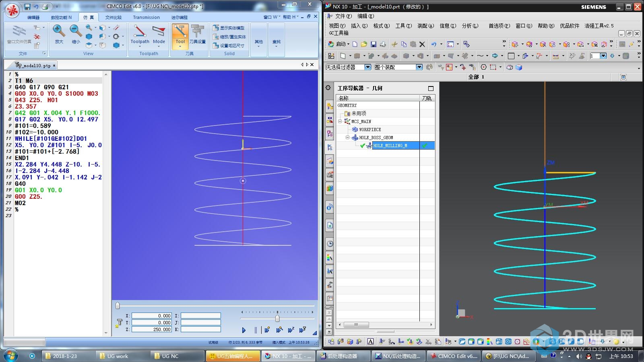Click the 名称 column header
Image resolution: width=644 pixels, height=362 pixels.
point(378,98)
